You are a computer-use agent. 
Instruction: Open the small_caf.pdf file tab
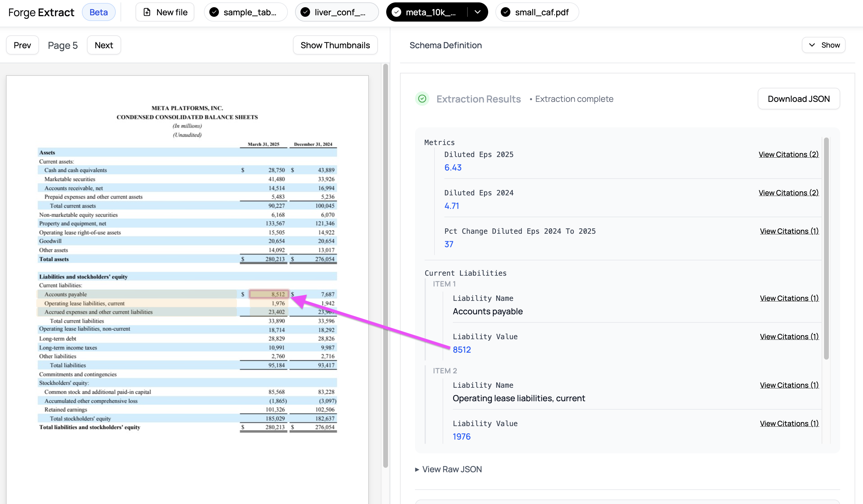point(537,12)
